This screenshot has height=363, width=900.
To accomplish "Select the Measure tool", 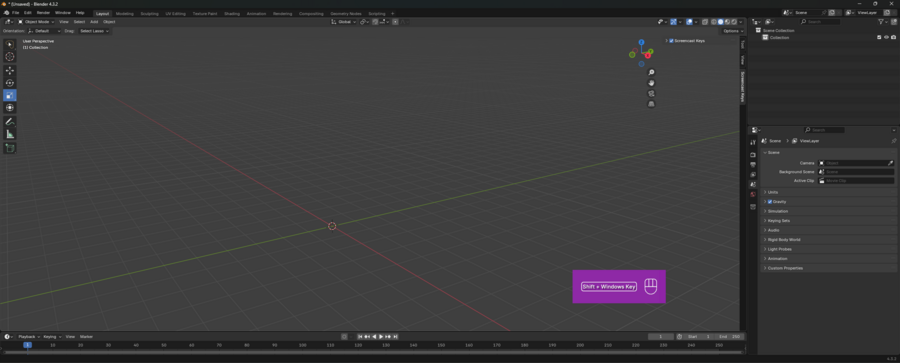I will click(10, 134).
